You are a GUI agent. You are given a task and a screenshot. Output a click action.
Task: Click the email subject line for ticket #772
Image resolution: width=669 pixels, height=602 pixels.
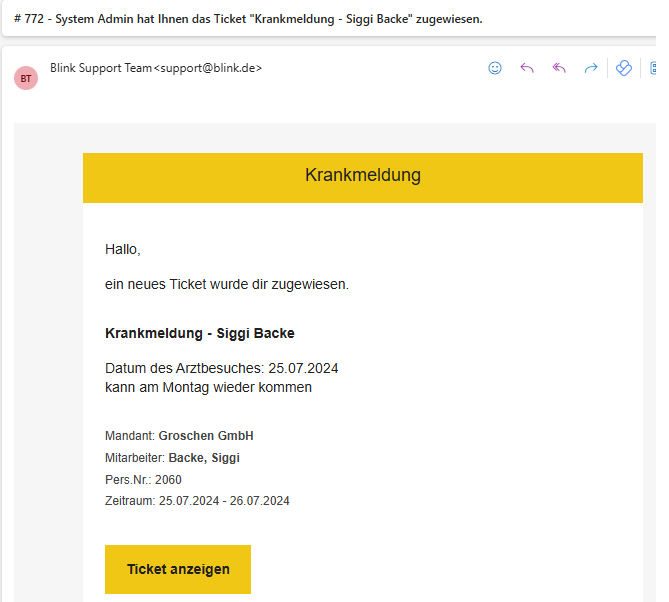248,19
